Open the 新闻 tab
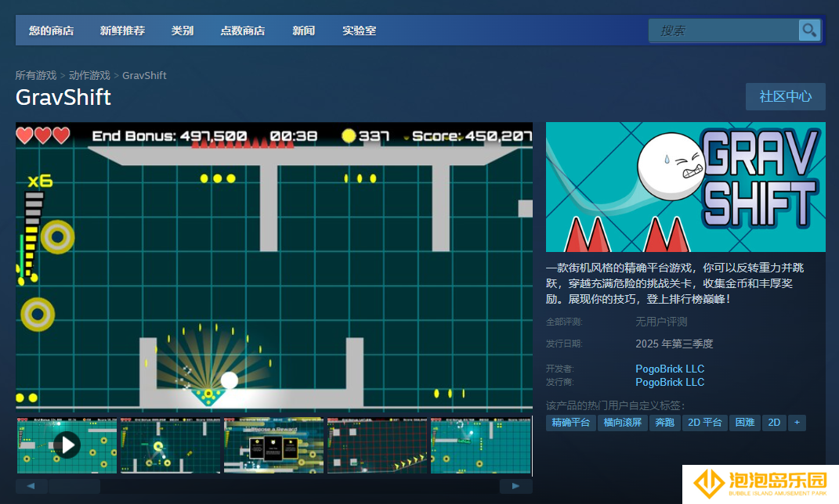The image size is (839, 504). [x=303, y=31]
